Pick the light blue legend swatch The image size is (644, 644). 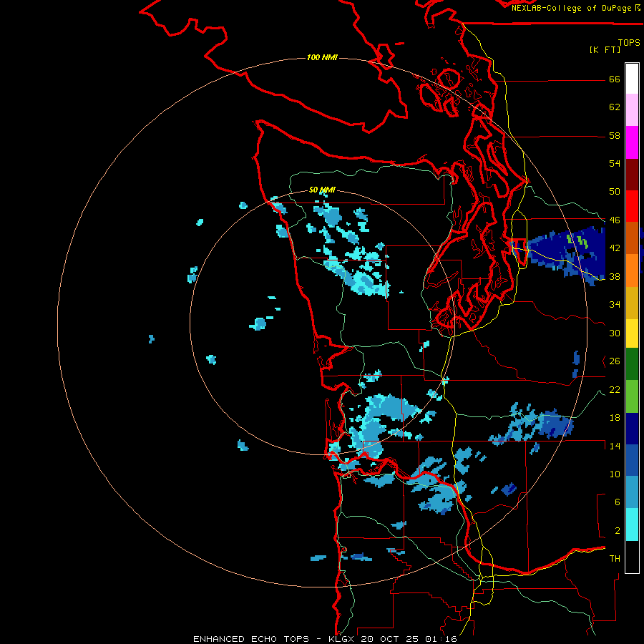click(x=632, y=492)
